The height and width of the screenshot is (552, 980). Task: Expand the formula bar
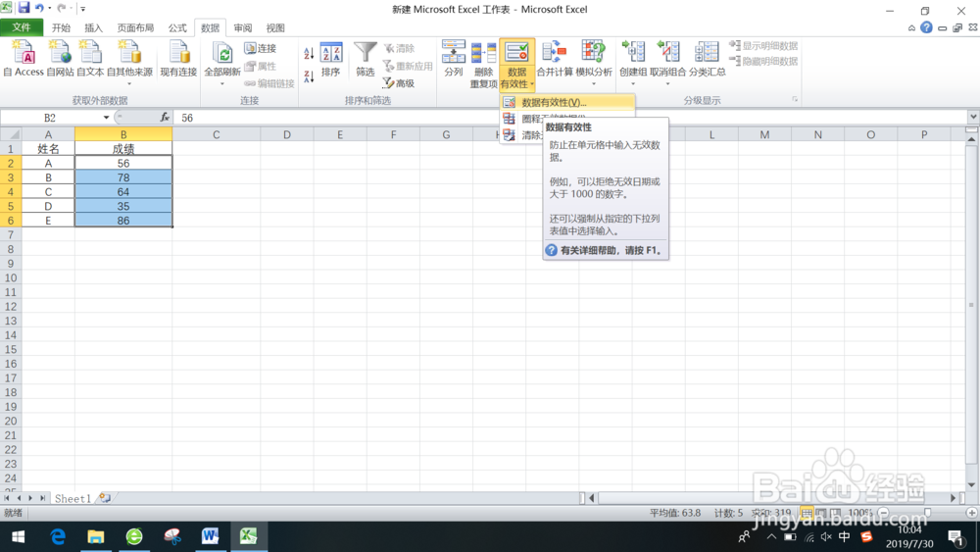coord(973,117)
